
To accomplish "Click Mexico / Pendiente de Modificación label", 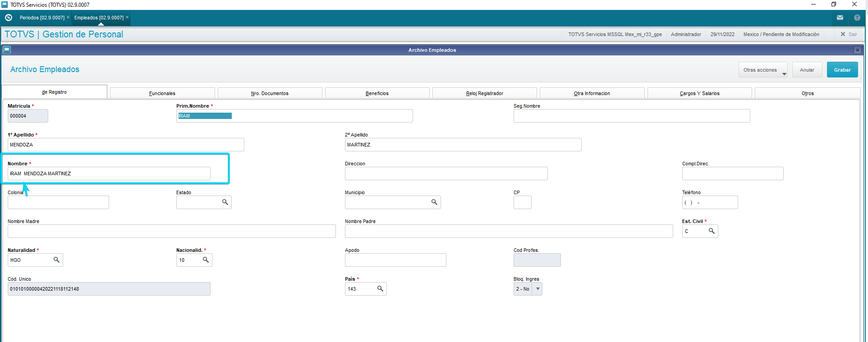I will pyautogui.click(x=781, y=34).
